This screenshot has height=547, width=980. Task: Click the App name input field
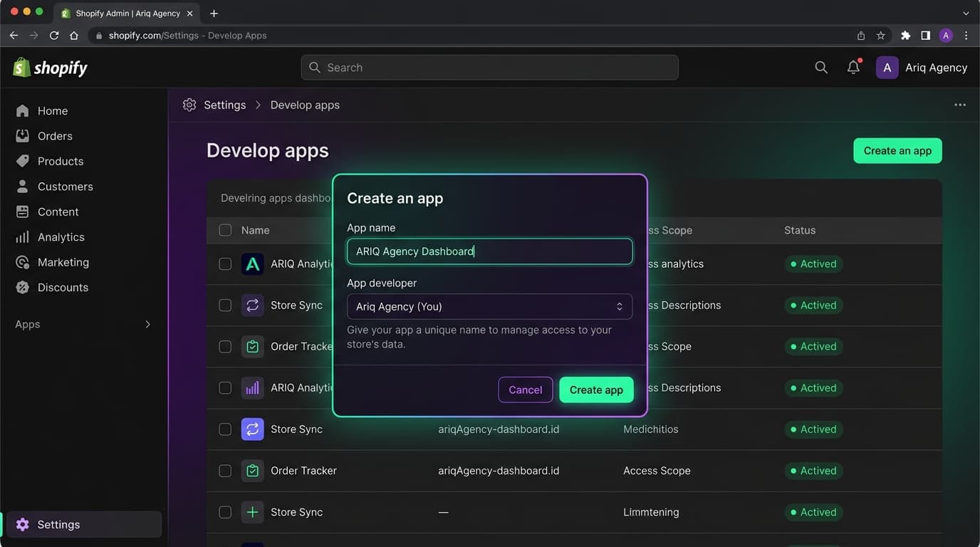pos(489,251)
